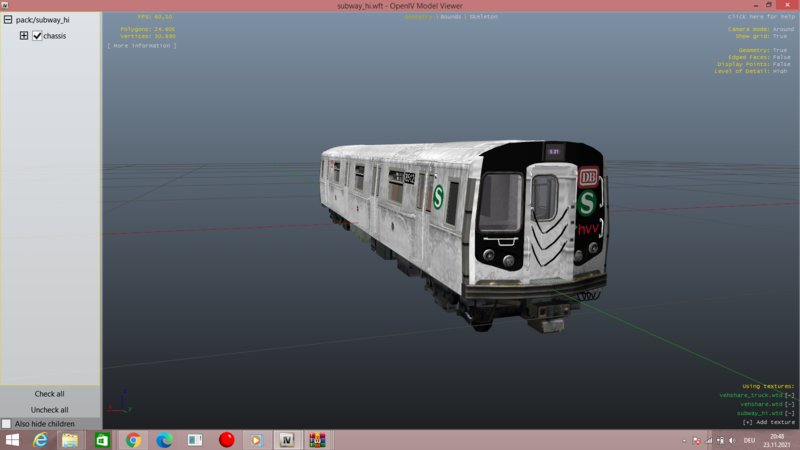Screen dimensions: 800x450
Task: Remove the vehshare.wtd texture with [-]
Action: pyautogui.click(x=790, y=404)
